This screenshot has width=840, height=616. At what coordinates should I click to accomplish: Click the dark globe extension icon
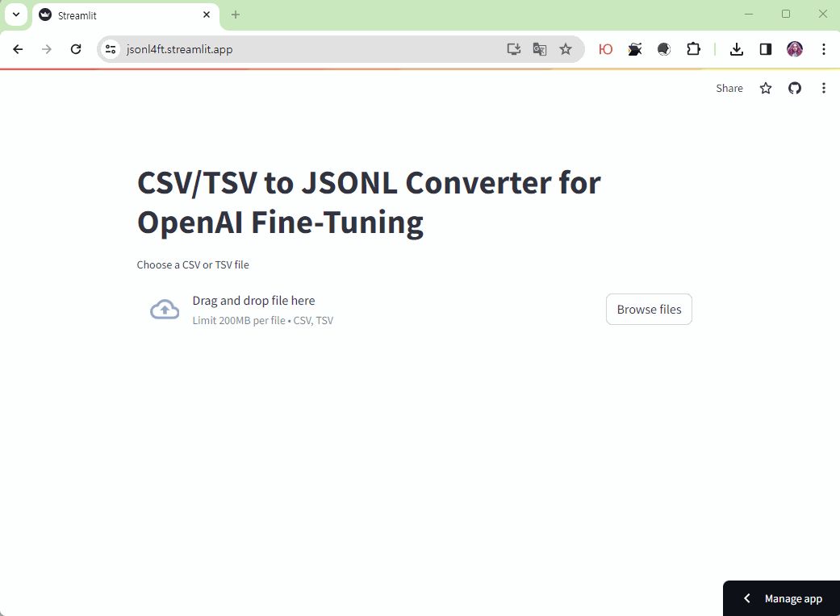click(664, 49)
